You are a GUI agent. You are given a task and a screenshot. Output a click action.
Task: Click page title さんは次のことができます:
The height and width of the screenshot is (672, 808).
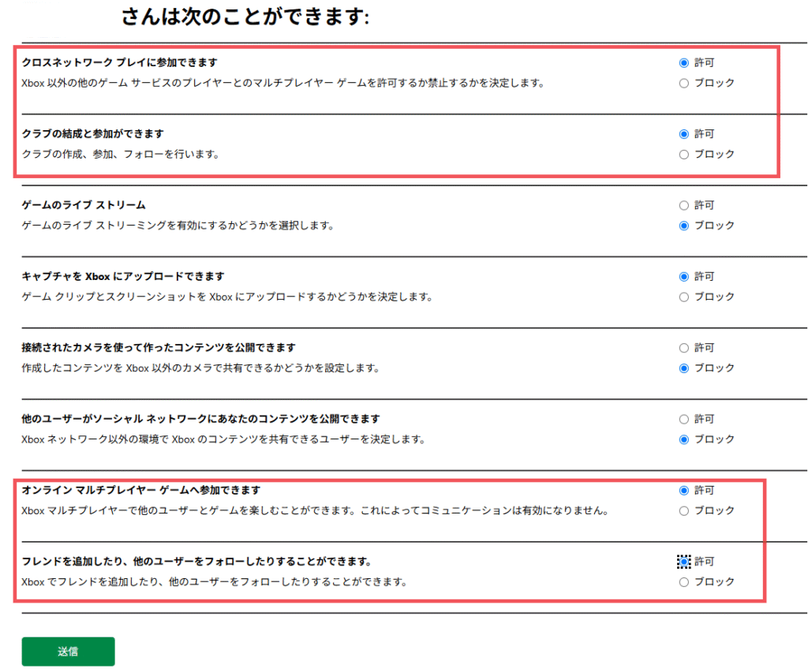click(x=245, y=17)
